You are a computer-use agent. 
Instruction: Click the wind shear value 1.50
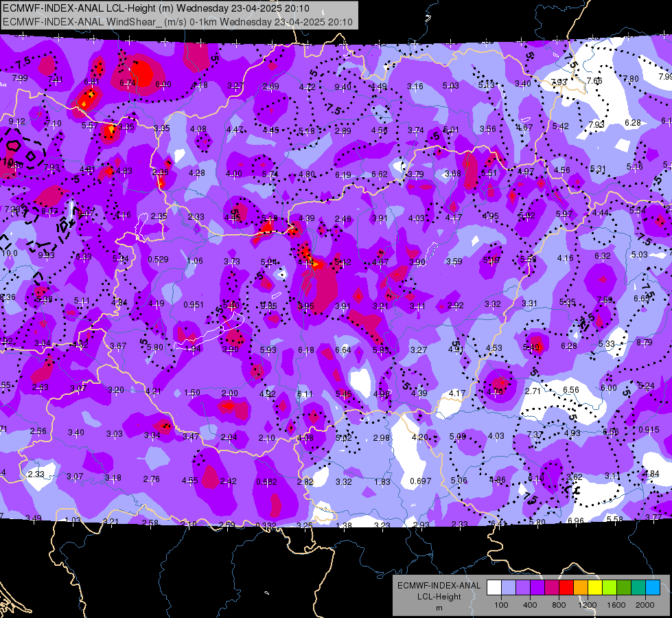coord(192,392)
